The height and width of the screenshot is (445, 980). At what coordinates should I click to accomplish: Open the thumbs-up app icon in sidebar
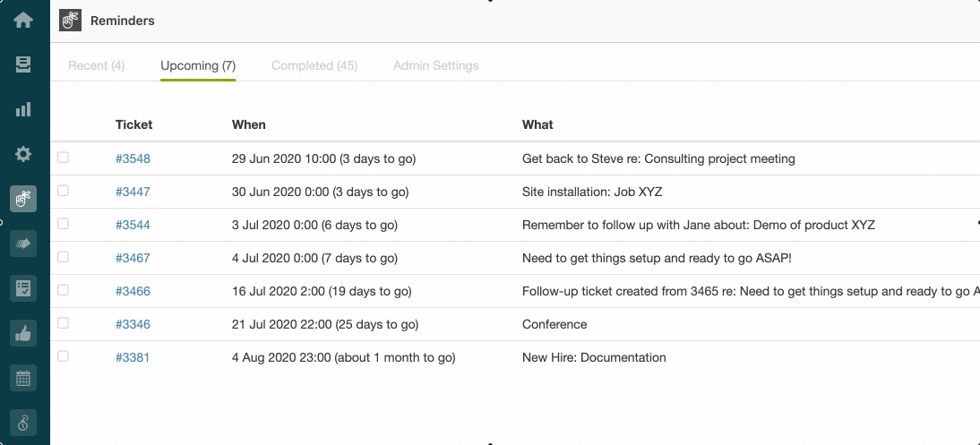(23, 333)
